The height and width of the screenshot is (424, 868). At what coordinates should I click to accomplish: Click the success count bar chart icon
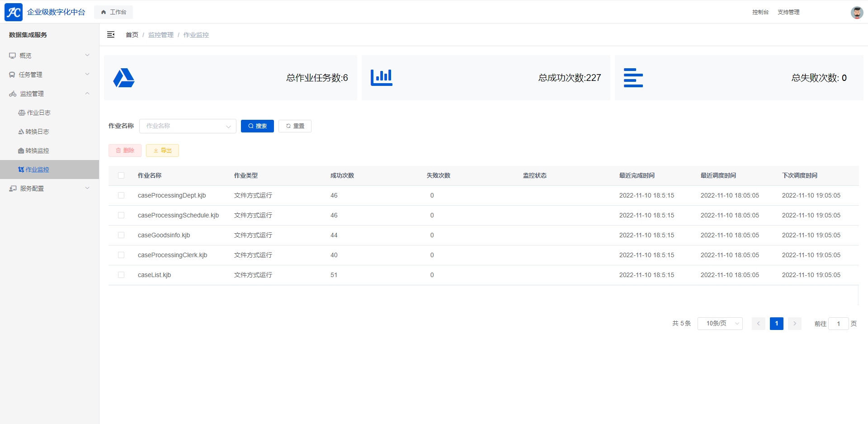click(x=382, y=78)
